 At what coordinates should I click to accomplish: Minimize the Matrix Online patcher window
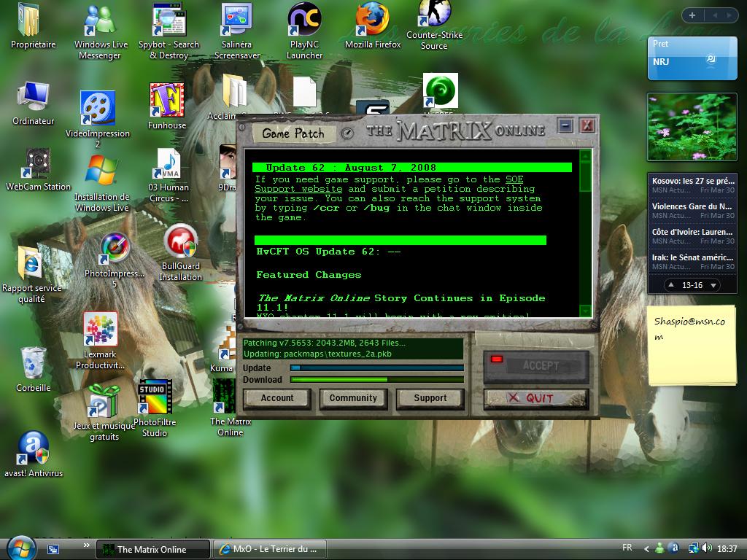pyautogui.click(x=565, y=125)
